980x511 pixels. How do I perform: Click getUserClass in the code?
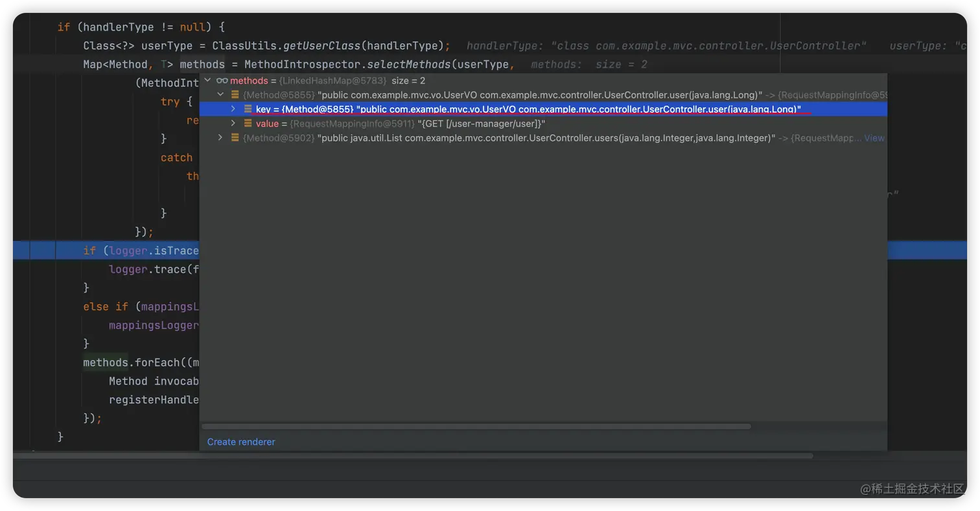point(321,46)
